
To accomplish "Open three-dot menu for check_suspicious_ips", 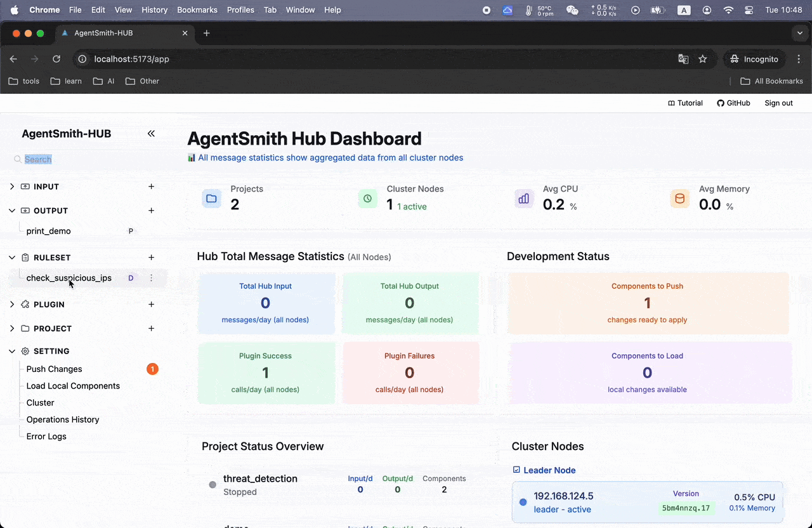I will 151,278.
